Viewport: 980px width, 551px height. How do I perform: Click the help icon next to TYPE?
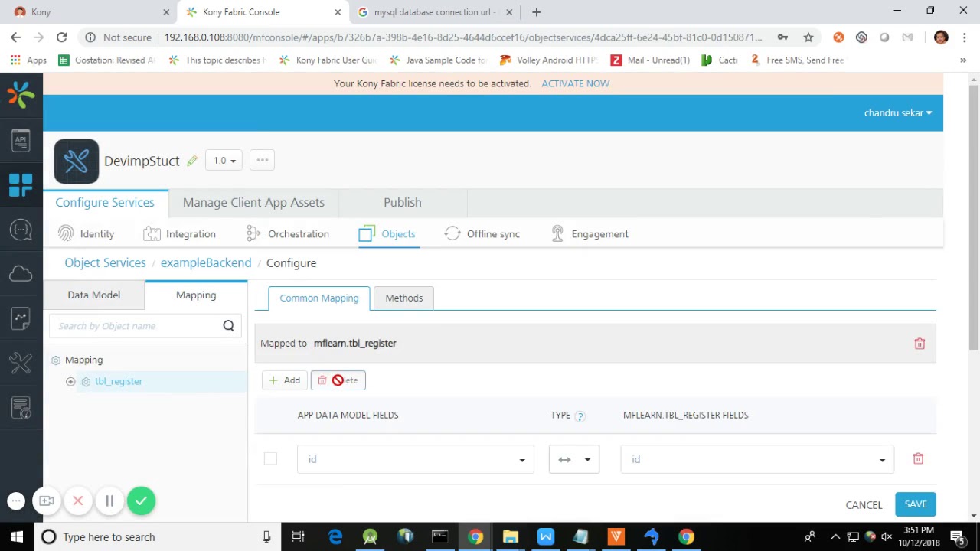point(580,416)
